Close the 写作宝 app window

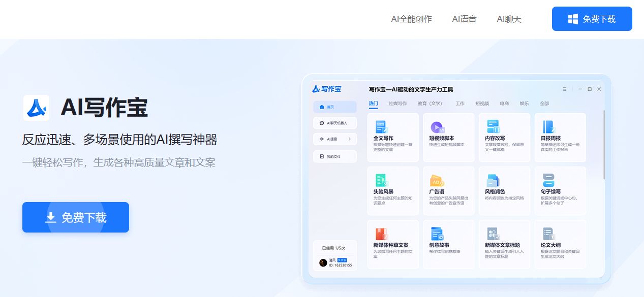(x=599, y=89)
